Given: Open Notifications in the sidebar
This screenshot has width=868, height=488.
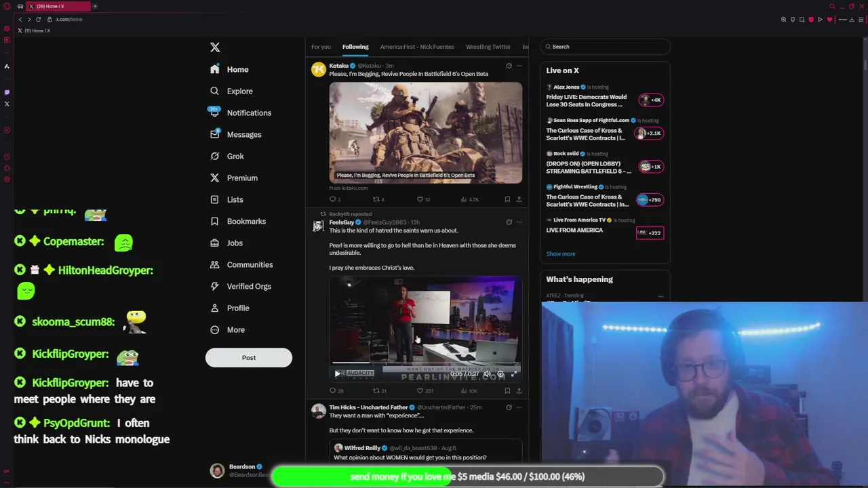Looking at the screenshot, I should [240, 113].
